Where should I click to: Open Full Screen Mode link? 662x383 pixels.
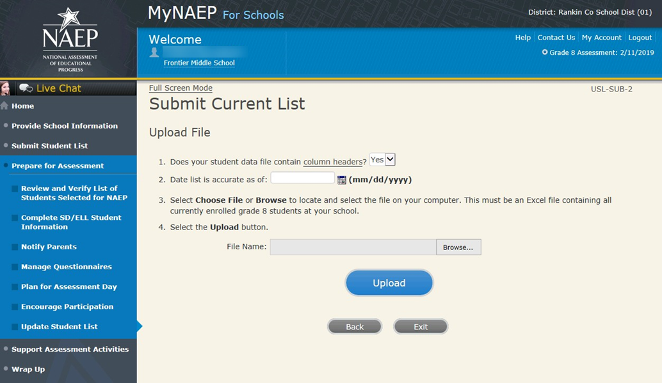pos(181,88)
